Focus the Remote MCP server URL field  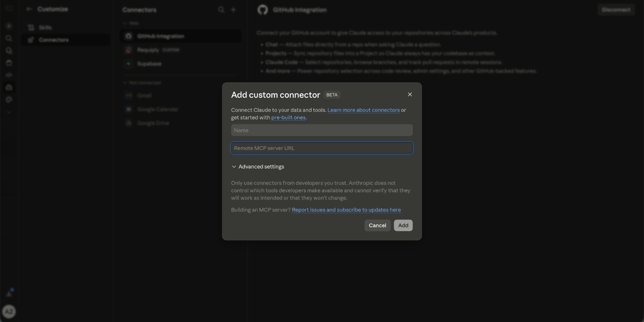click(322, 148)
